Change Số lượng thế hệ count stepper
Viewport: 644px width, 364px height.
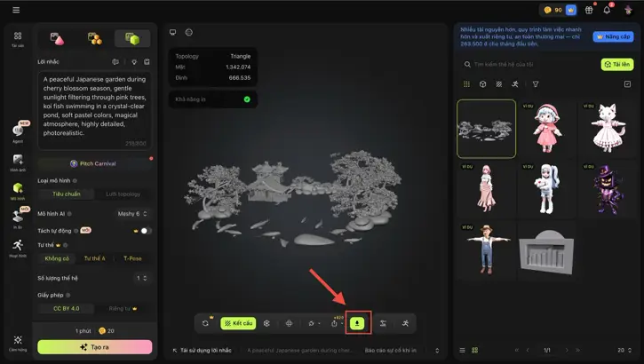coord(142,278)
